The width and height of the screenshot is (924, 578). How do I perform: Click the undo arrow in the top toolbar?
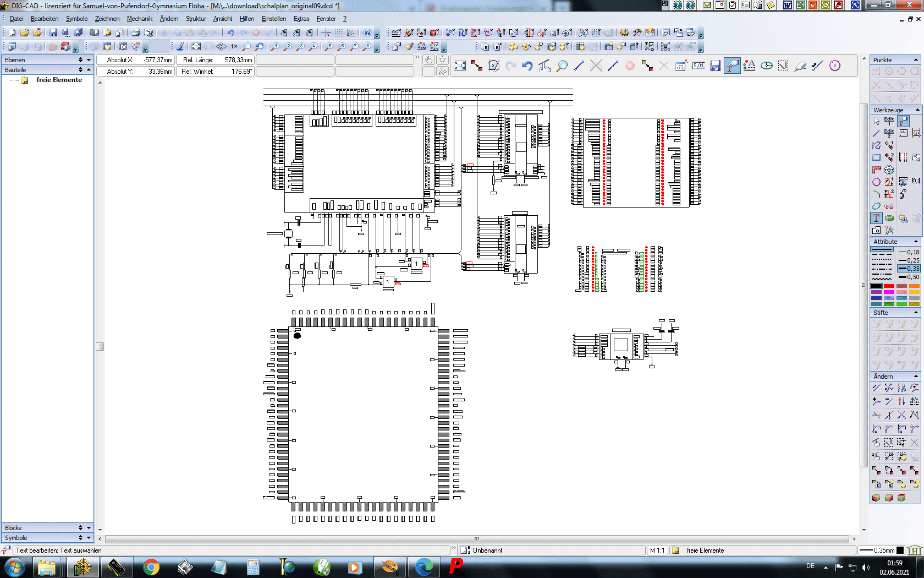(231, 33)
